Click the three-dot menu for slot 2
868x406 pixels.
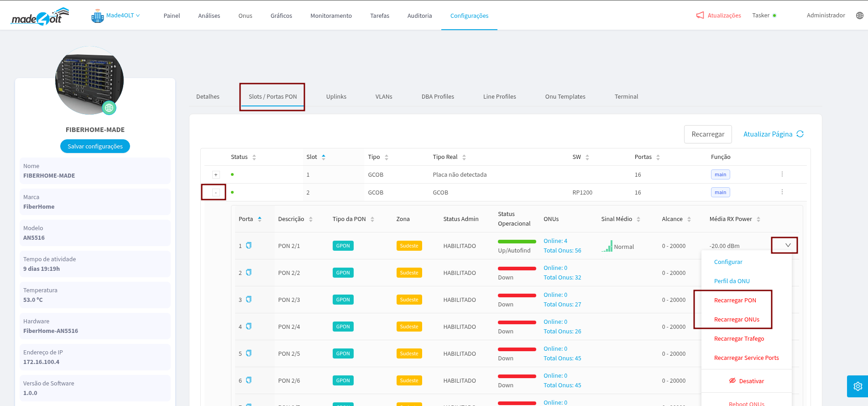tap(782, 192)
